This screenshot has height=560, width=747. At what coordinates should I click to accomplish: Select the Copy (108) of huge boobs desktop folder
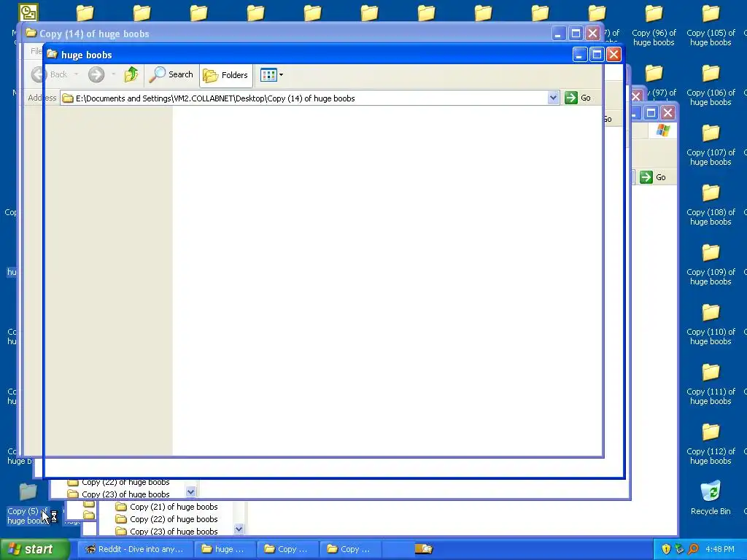[x=711, y=205]
